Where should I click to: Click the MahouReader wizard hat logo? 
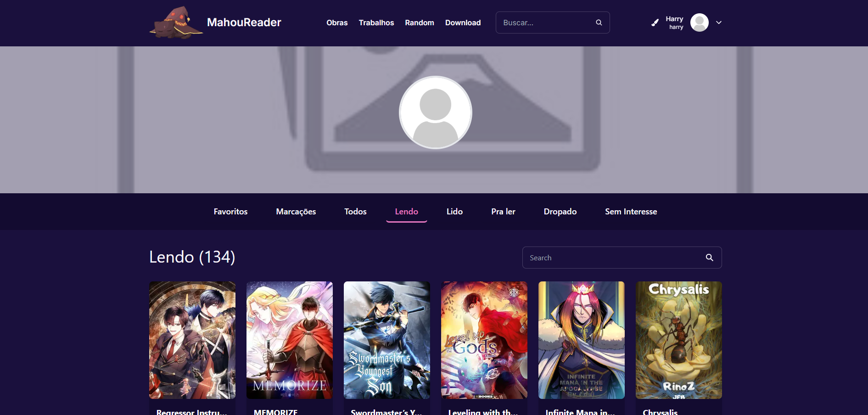pos(176,22)
